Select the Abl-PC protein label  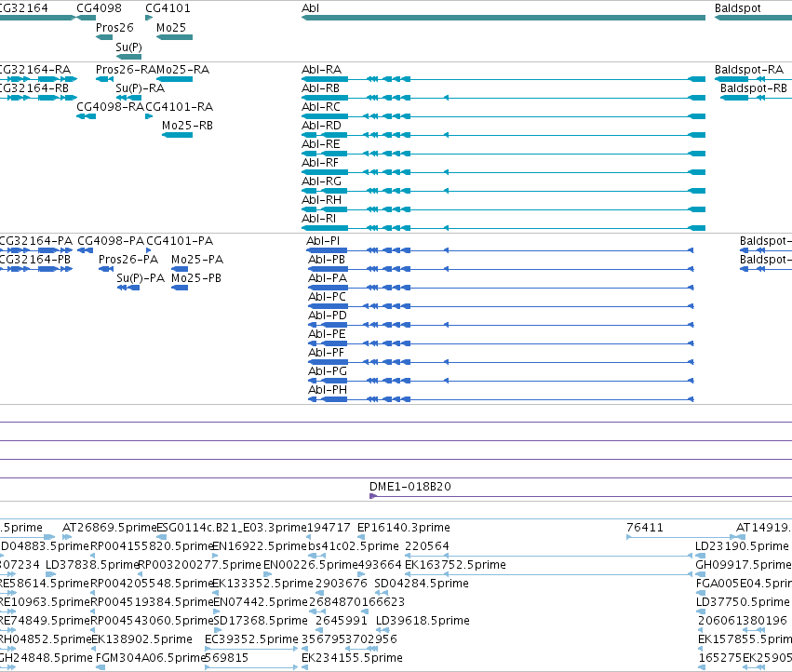[x=328, y=297]
